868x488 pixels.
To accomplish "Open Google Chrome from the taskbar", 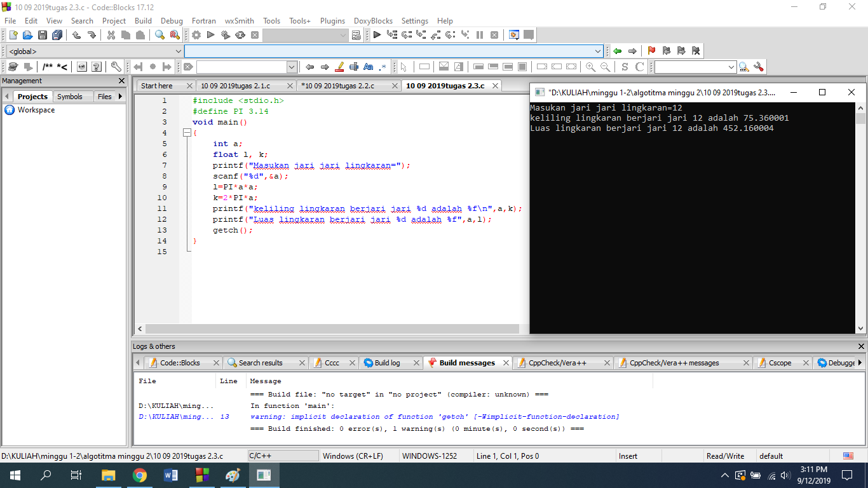I will [x=140, y=475].
